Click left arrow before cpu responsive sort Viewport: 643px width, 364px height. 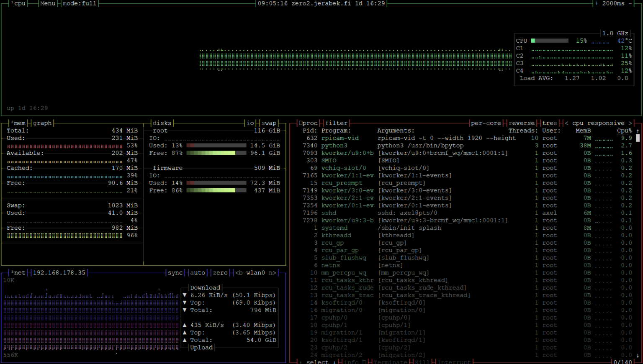(567, 123)
